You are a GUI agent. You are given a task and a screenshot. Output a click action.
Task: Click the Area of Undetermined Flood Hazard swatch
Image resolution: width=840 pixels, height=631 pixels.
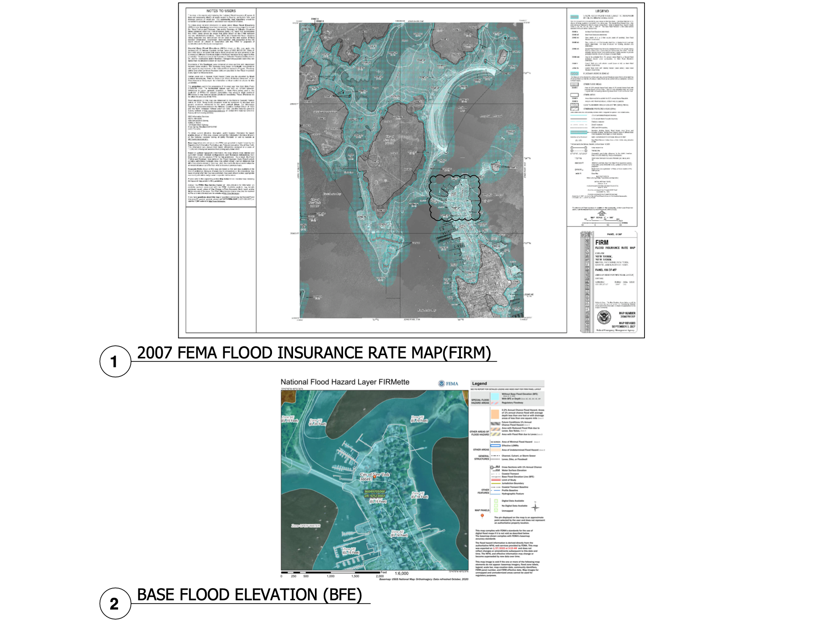click(x=495, y=450)
